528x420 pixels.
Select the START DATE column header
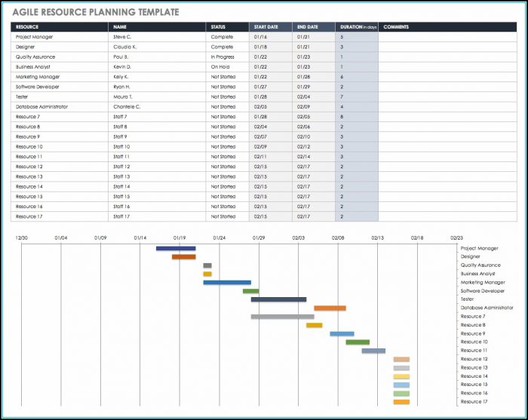tap(271, 27)
